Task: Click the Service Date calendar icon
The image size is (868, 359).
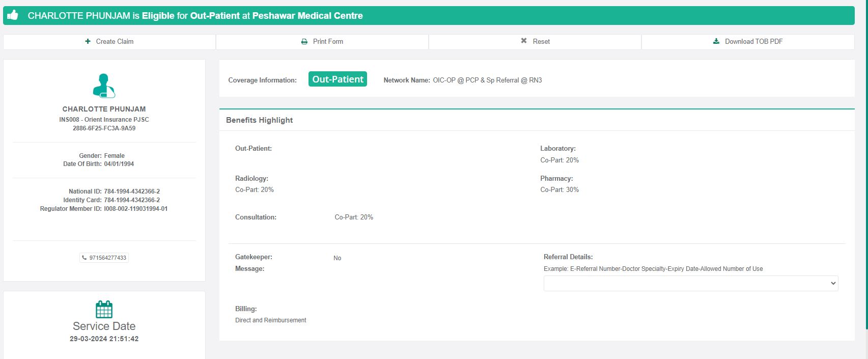Action: click(x=104, y=309)
